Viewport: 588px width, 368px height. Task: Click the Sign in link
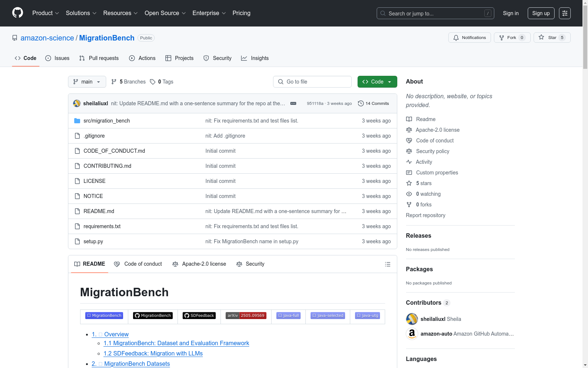pyautogui.click(x=511, y=13)
